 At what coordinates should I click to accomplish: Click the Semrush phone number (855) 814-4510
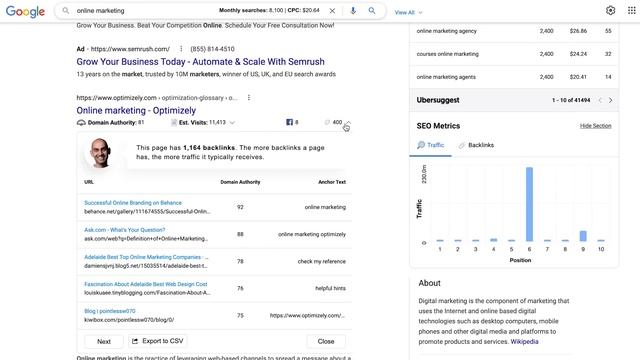(212, 49)
